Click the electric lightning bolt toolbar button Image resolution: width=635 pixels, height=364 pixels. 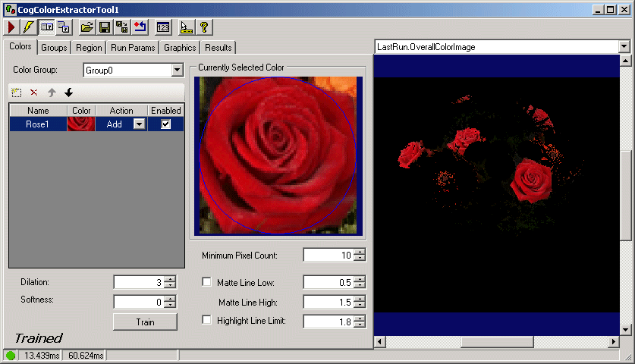tap(28, 27)
